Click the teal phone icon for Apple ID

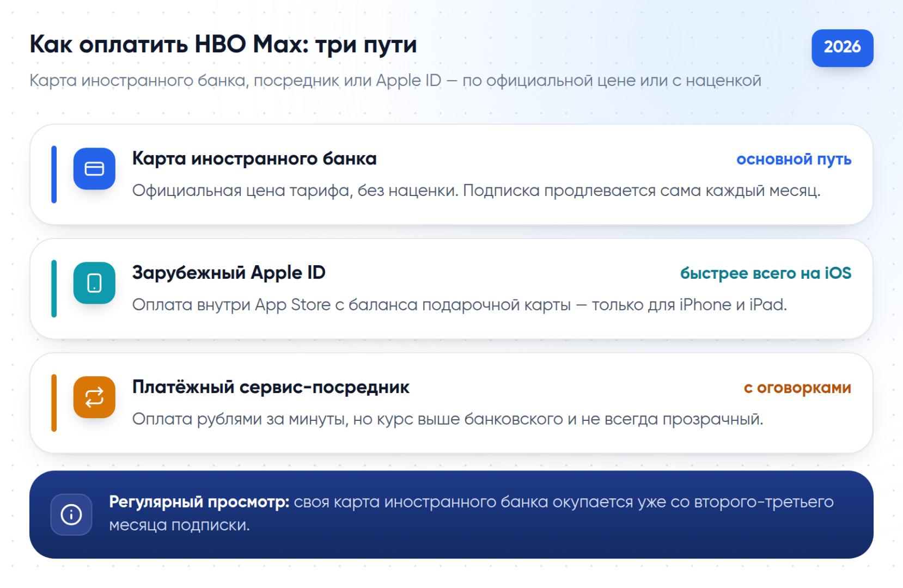94,283
